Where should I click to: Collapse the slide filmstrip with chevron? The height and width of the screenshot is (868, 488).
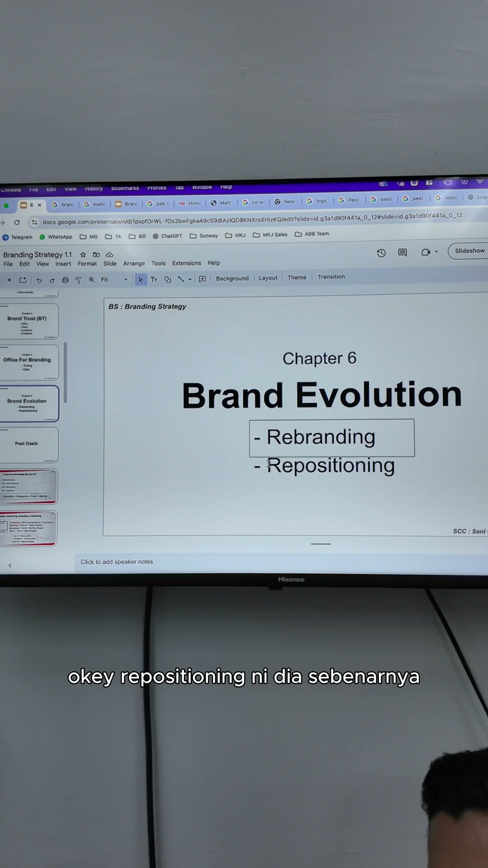tap(10, 565)
